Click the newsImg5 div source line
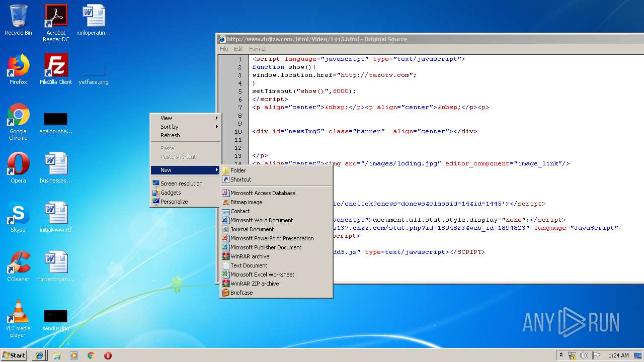Viewport: 644px width, 362px height. pos(364,131)
